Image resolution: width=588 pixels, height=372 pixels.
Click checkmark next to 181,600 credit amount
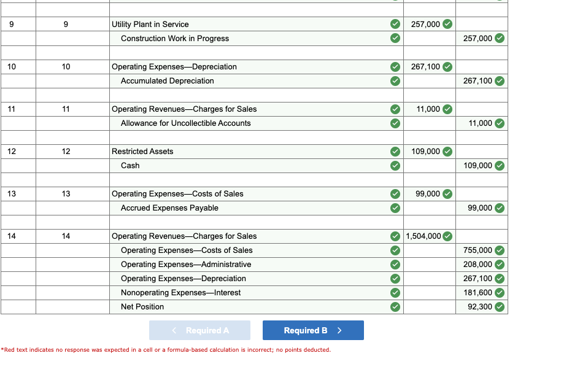[x=499, y=292]
